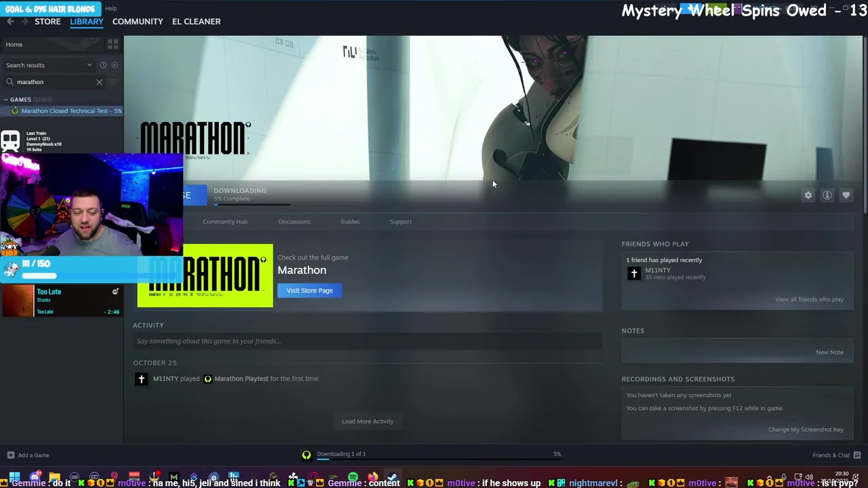Click Add a Game

(x=33, y=455)
